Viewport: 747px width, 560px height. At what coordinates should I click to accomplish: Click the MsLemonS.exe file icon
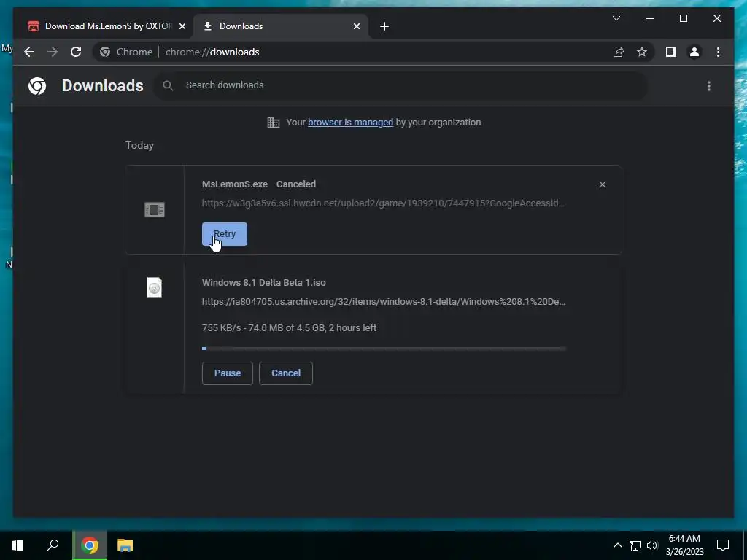click(x=155, y=209)
